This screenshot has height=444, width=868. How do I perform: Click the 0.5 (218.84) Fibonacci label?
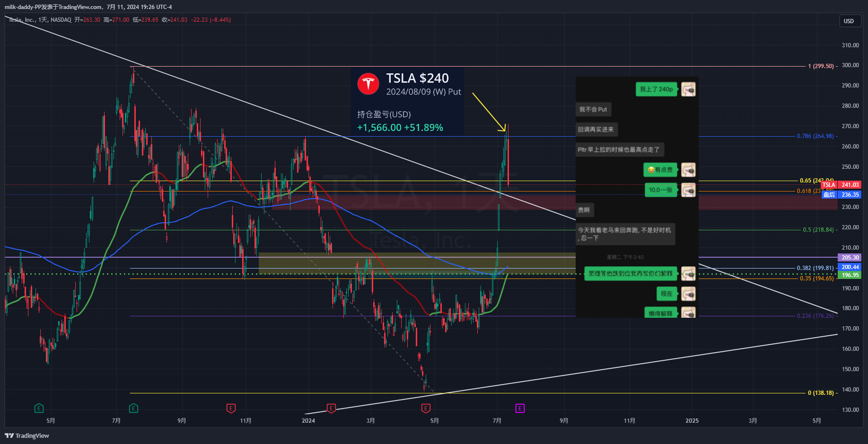[x=818, y=230]
